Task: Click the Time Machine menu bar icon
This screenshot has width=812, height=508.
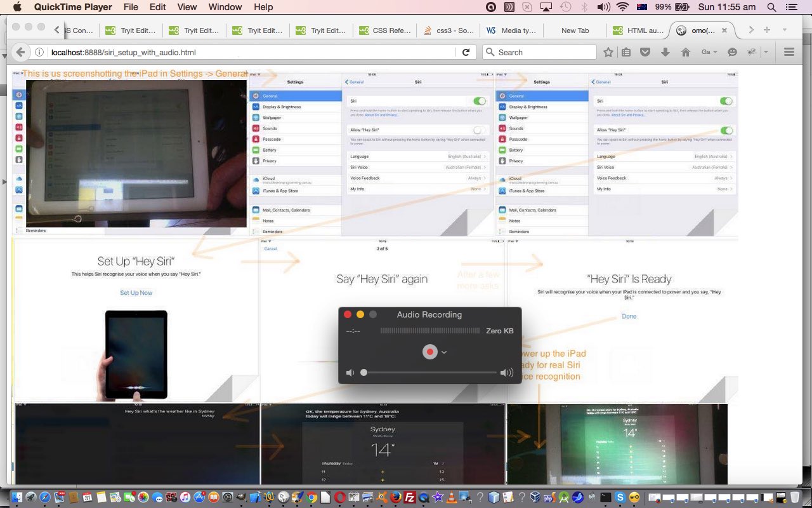Action: [x=565, y=7]
